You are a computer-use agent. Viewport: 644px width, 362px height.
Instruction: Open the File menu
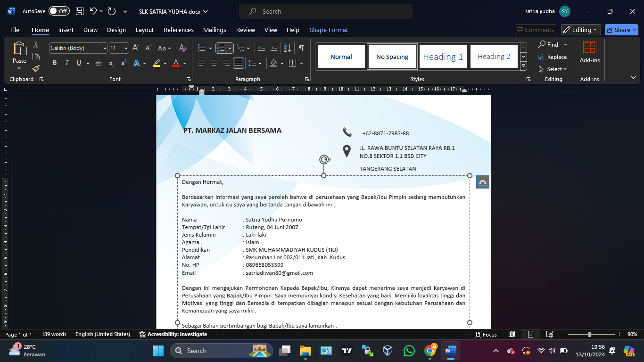point(15,30)
